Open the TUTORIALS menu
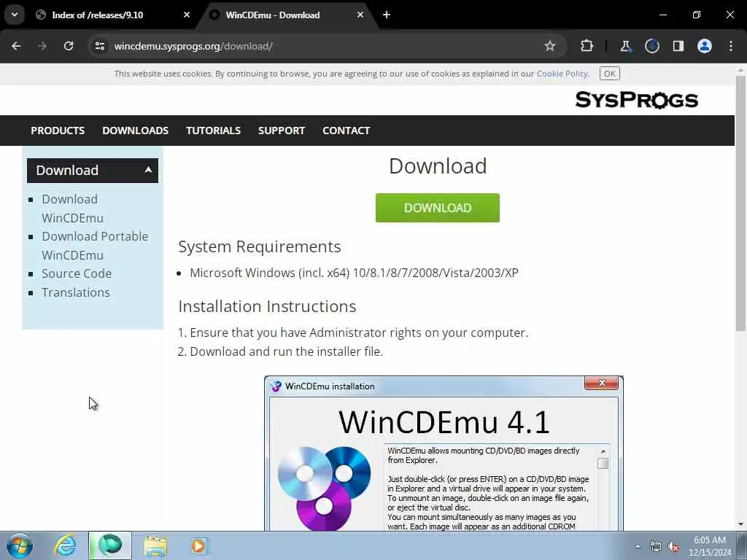Image resolution: width=747 pixels, height=560 pixels. 214,131
